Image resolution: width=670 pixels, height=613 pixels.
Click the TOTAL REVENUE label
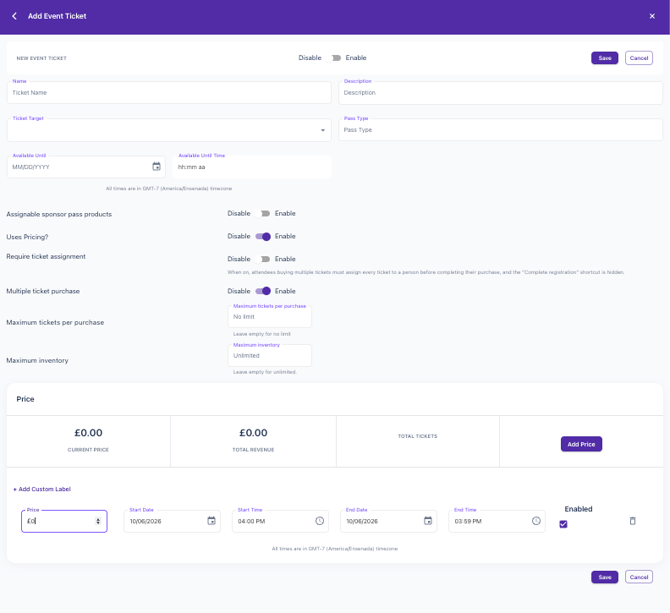coord(253,450)
